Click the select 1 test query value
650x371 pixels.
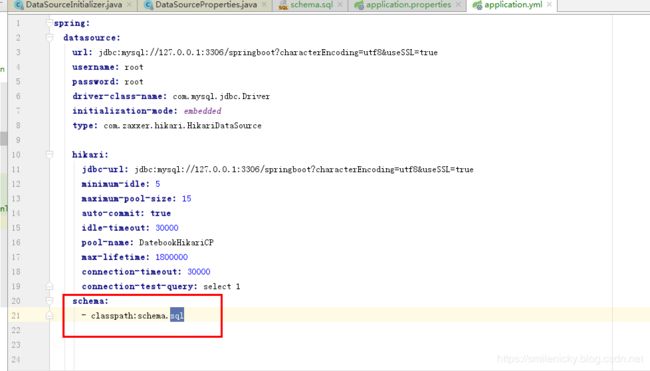221,286
